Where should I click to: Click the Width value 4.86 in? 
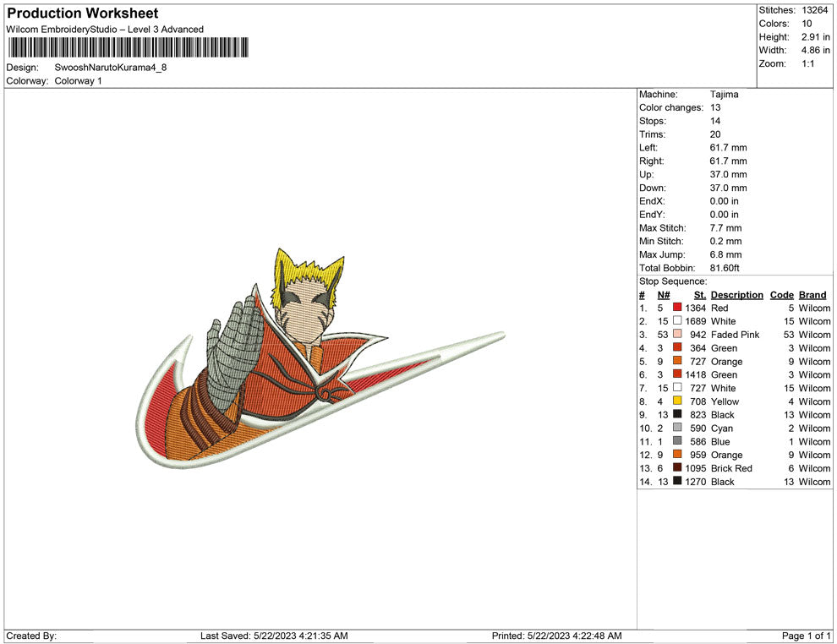(x=815, y=50)
